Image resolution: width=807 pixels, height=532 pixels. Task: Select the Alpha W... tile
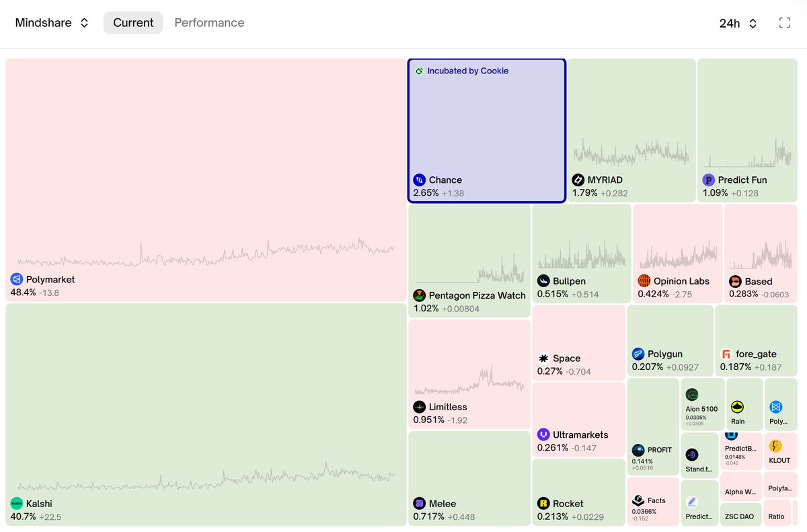(740, 487)
